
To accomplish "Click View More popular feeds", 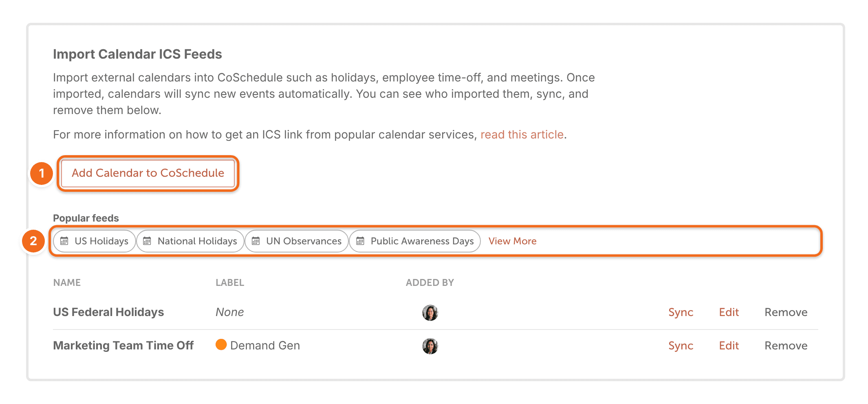I will pyautogui.click(x=512, y=241).
